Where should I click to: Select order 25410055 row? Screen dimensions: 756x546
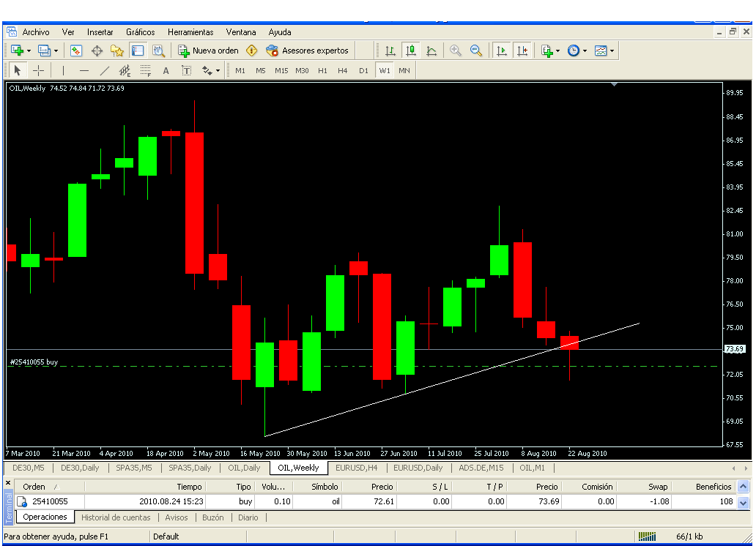point(375,501)
